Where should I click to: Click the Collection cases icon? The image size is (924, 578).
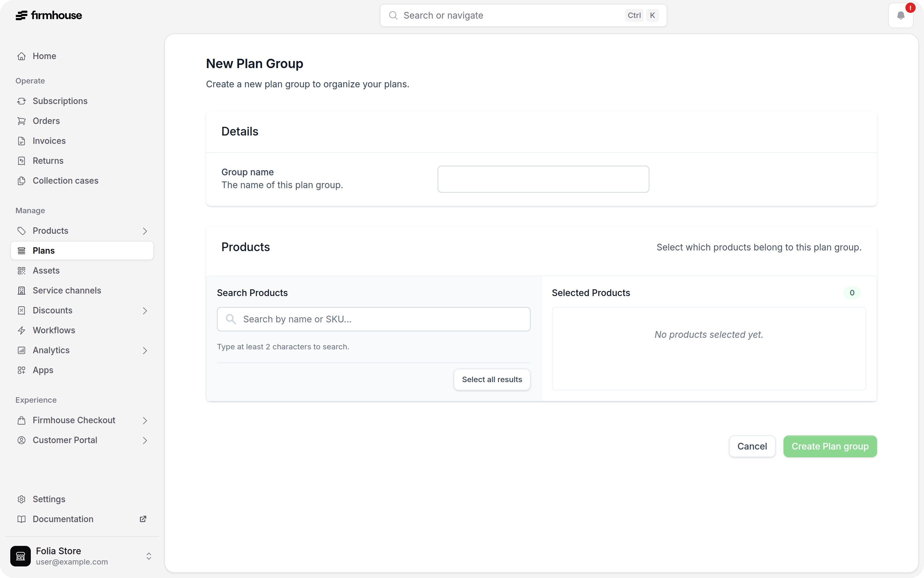[x=21, y=180]
